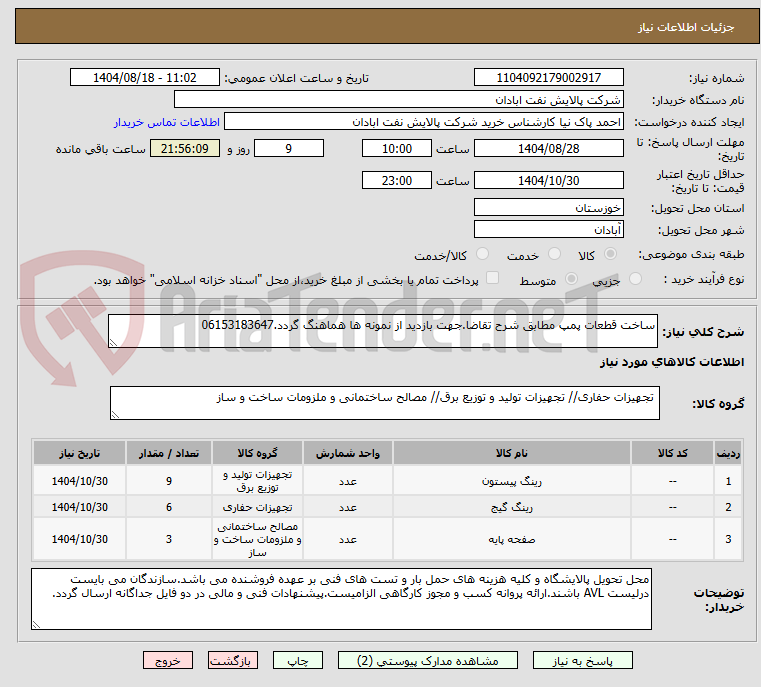Click the response deadline date 1404/08/28
Screen dimensions: 761x687
548,148
